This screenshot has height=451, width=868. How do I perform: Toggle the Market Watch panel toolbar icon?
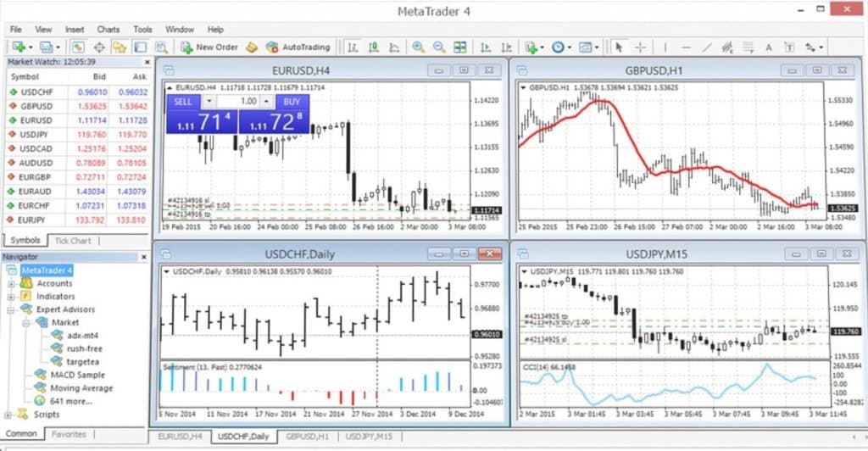coord(78,47)
